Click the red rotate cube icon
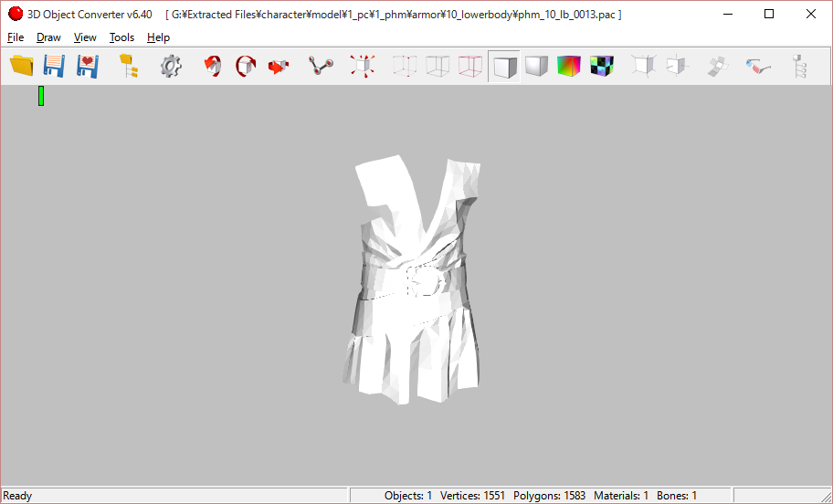 213,66
